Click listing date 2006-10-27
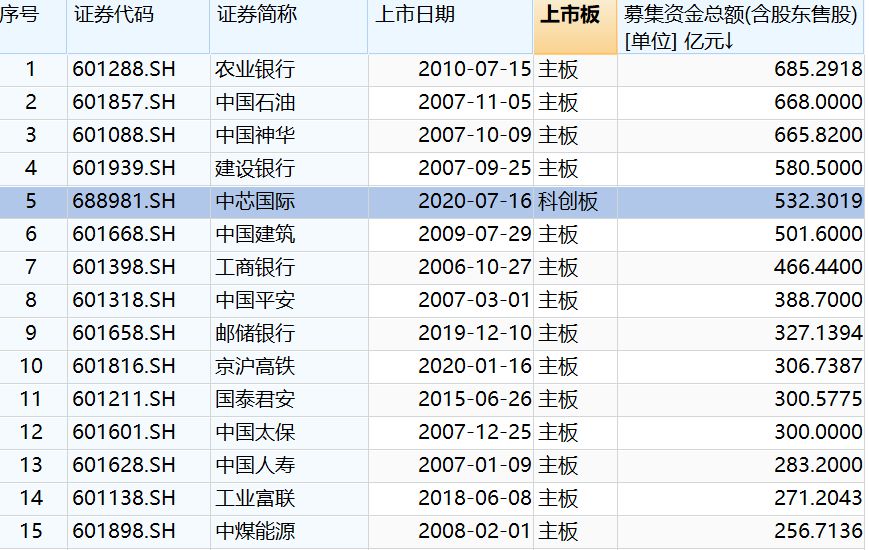 pyautogui.click(x=451, y=268)
